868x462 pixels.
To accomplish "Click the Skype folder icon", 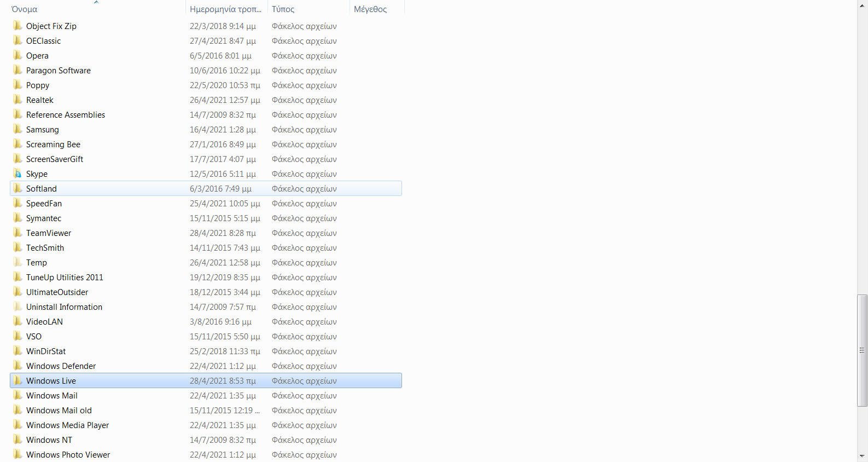I will tap(18, 174).
